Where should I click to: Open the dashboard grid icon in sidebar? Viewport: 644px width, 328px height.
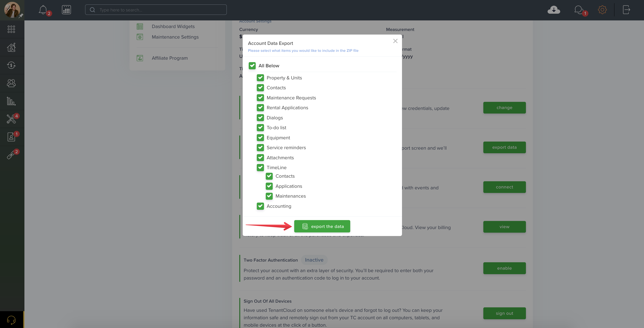(x=11, y=29)
